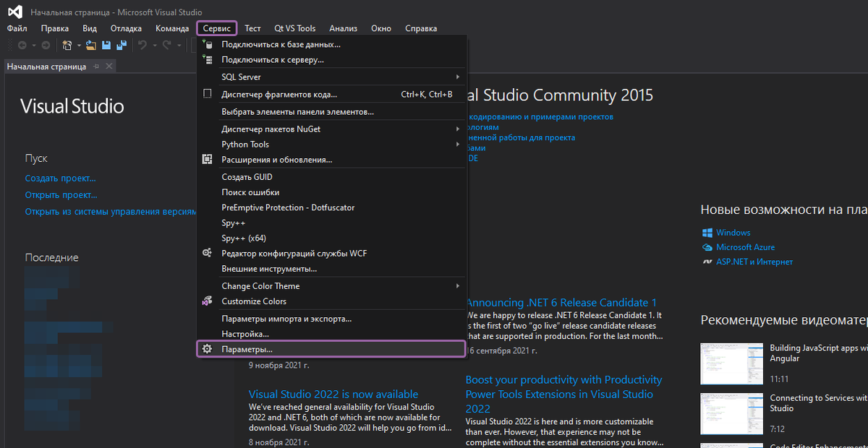Open the Отладка menu
This screenshot has width=868, height=448.
tap(126, 28)
